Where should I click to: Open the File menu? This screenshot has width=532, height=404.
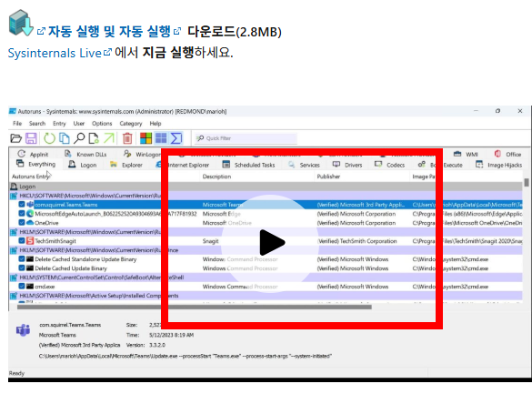(x=17, y=123)
